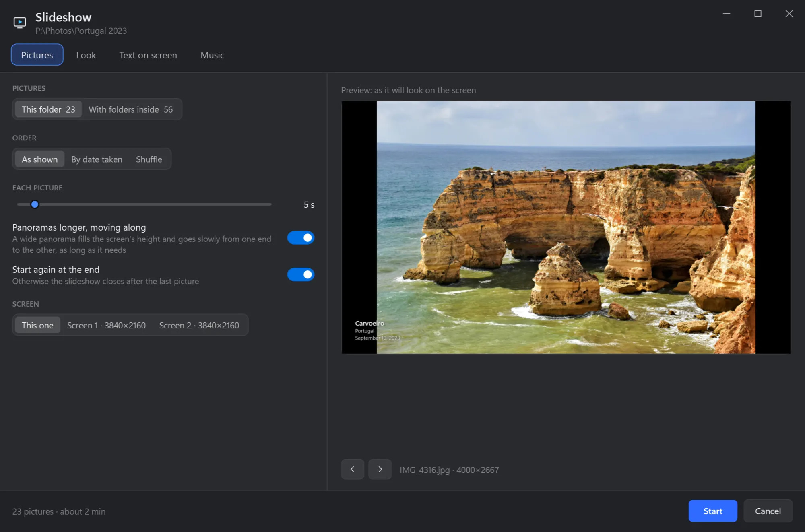Choose This one as the screen

click(37, 325)
